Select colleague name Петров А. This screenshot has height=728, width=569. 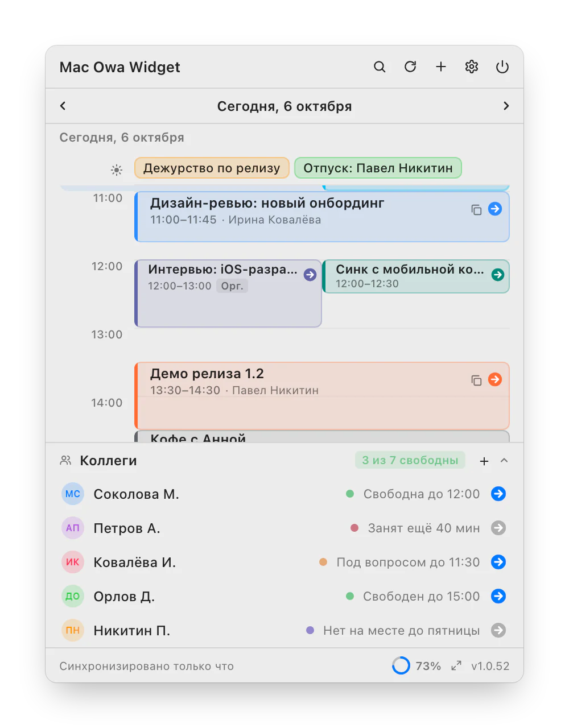pos(127,528)
